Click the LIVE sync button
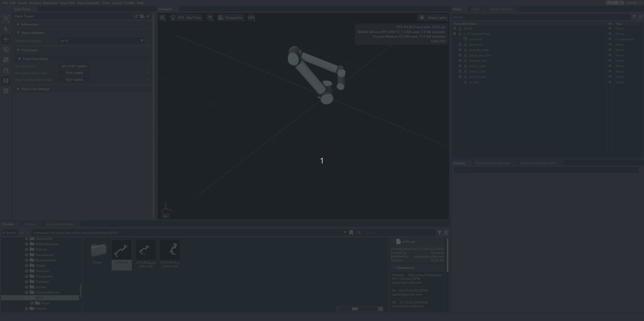644x321 pixels. (x=613, y=3)
